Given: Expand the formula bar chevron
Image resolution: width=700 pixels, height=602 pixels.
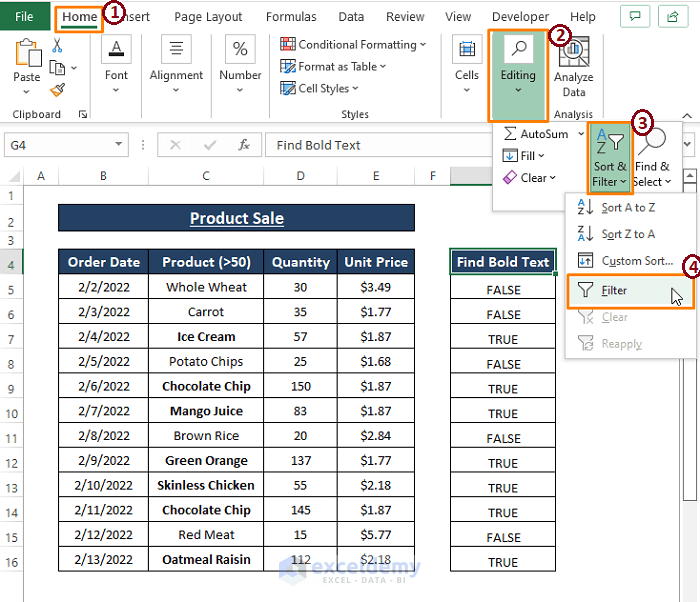Looking at the screenshot, I should (688, 144).
